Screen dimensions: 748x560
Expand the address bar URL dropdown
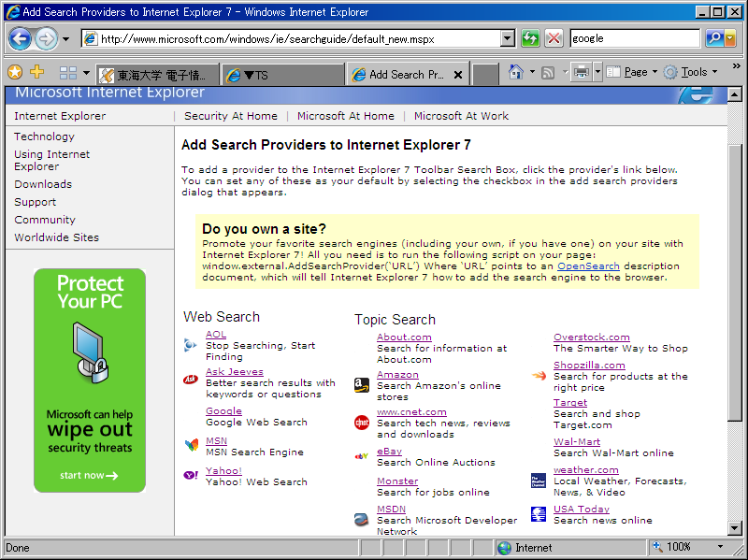[x=508, y=38]
